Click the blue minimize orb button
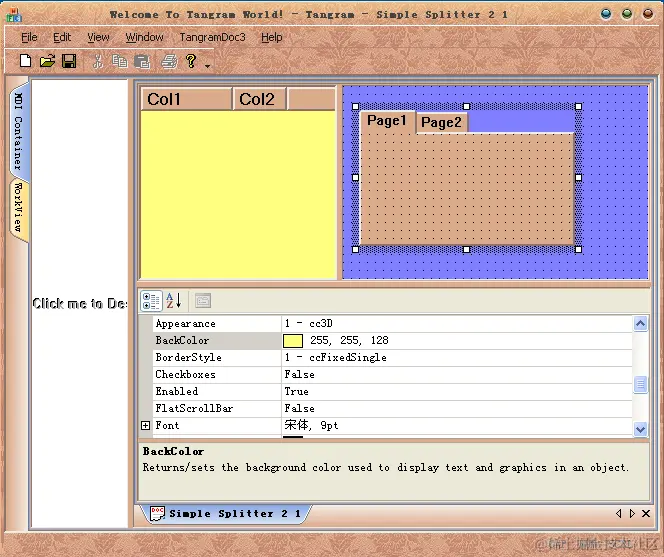Screen dimensions: 664x557 606,14
